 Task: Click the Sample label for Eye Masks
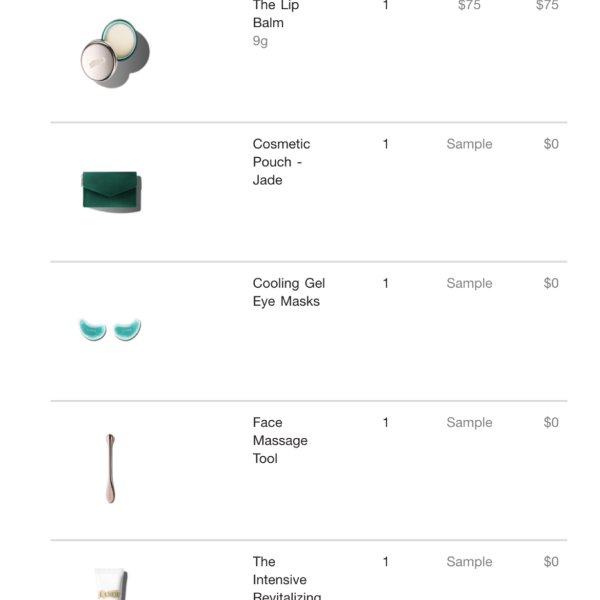click(469, 283)
